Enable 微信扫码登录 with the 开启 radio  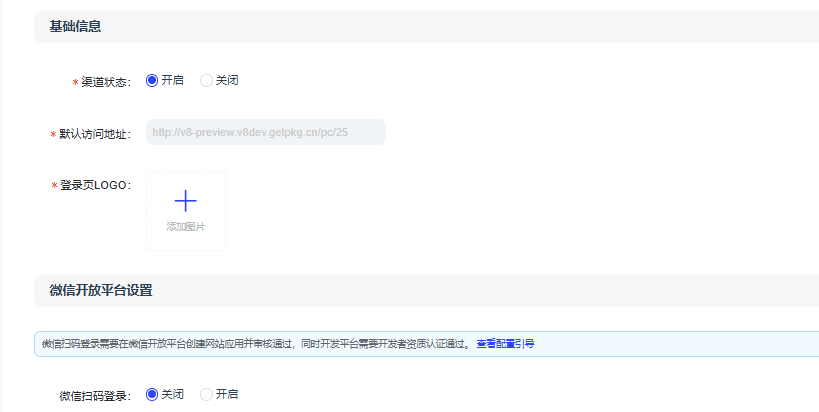[207, 394]
